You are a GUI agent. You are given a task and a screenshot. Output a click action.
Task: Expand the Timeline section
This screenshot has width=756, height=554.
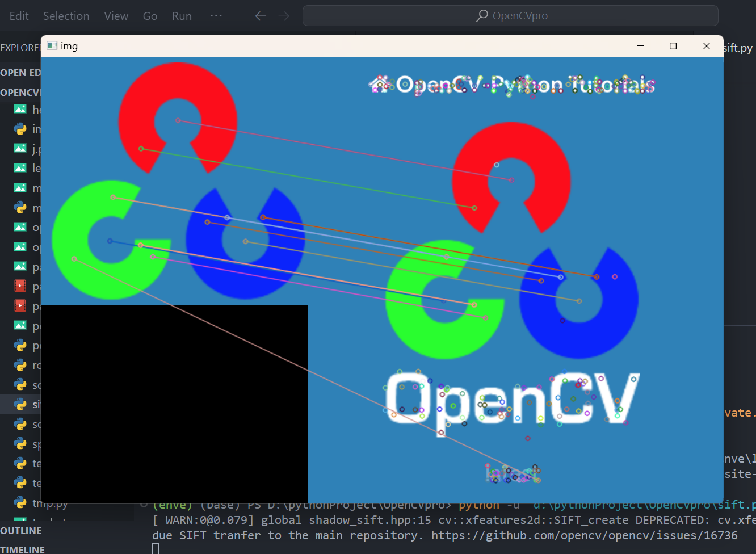[22, 549]
